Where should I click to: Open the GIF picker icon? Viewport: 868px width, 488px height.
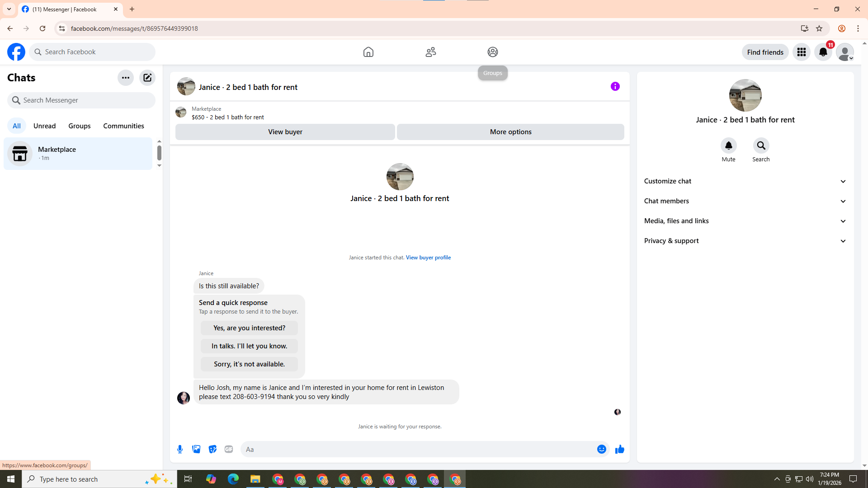[x=229, y=449]
